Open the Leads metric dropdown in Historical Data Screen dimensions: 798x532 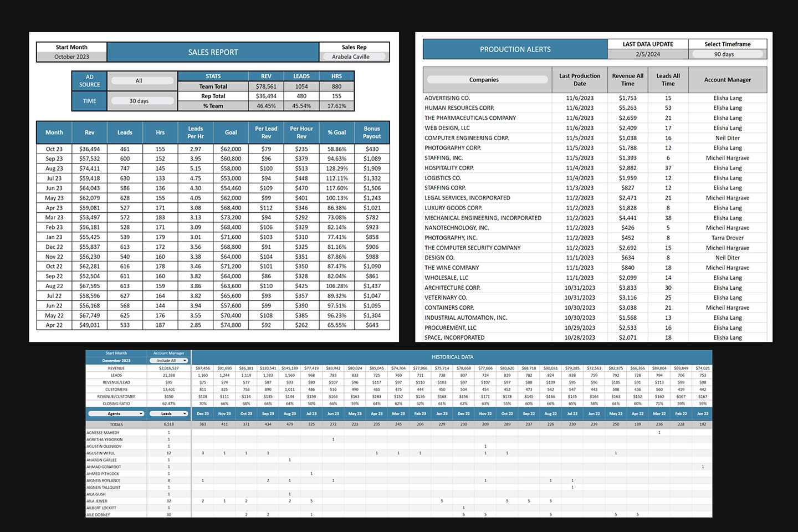pyautogui.click(x=168, y=414)
